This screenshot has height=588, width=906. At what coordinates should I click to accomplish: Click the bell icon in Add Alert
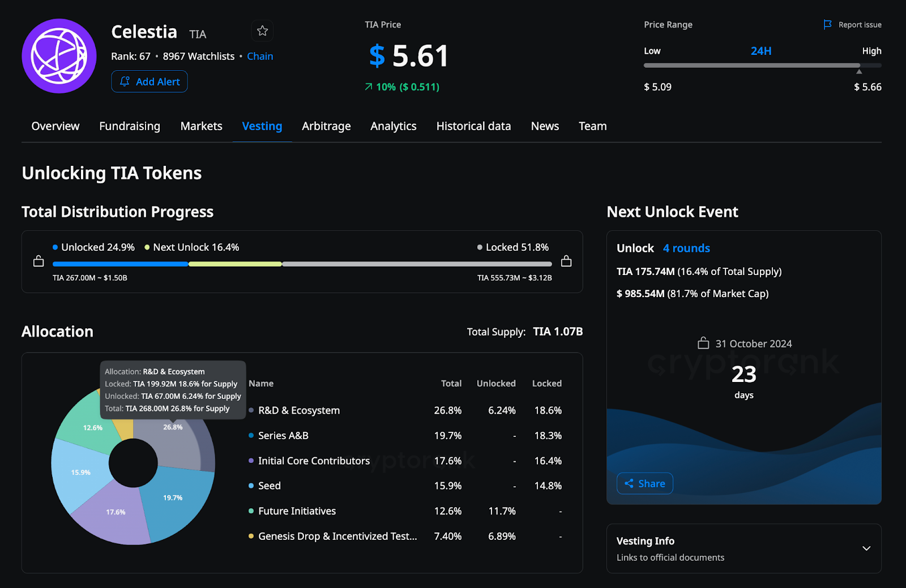pos(125,81)
